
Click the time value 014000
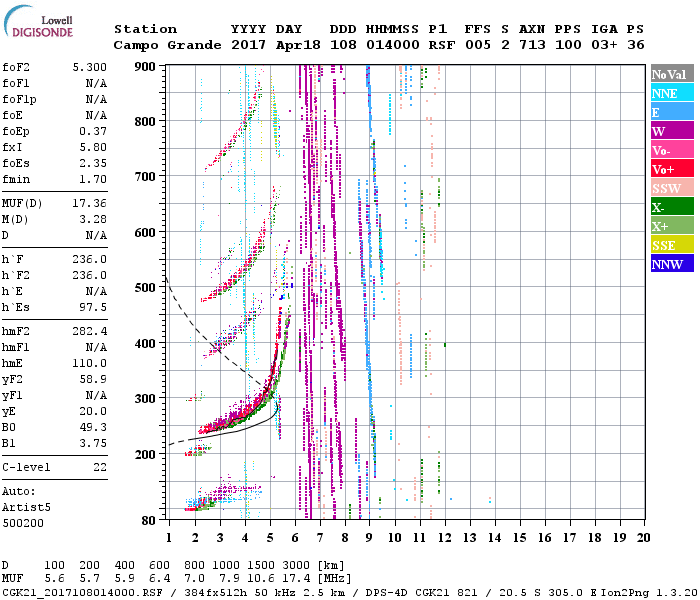click(x=393, y=45)
